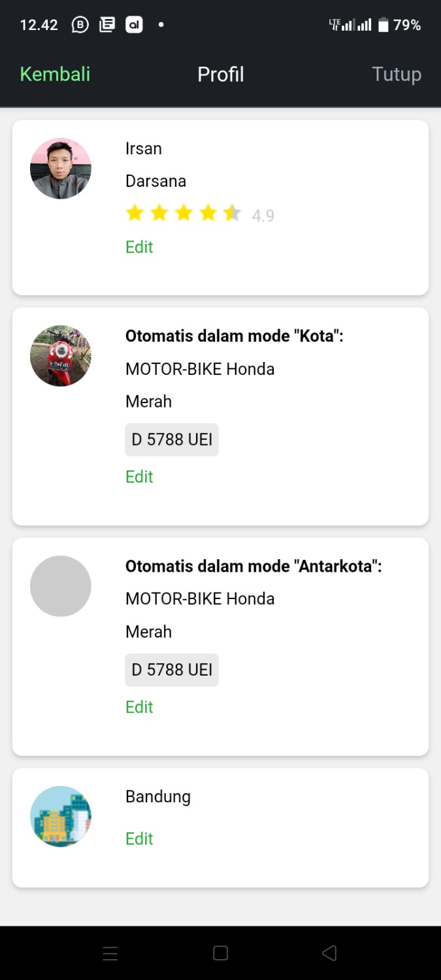This screenshot has width=441, height=980.
Task: Tap the empty gray Antarkota vehicle photo
Action: pos(61,586)
